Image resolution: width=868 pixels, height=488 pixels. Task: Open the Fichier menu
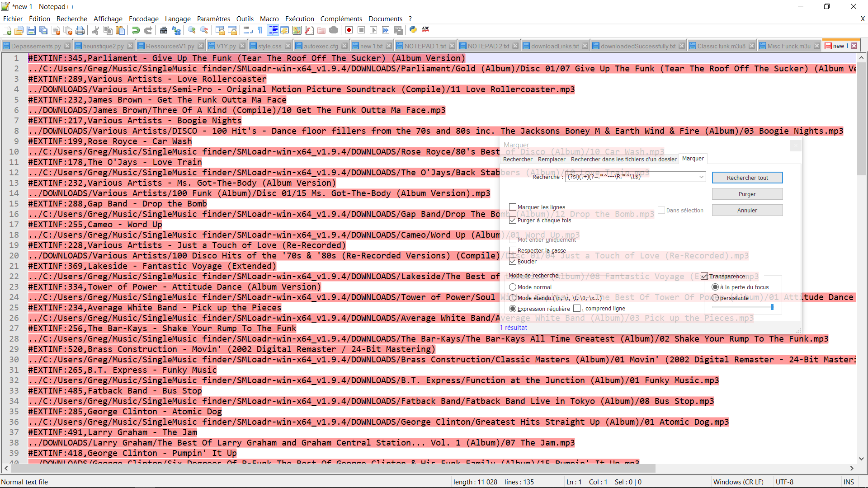point(13,19)
